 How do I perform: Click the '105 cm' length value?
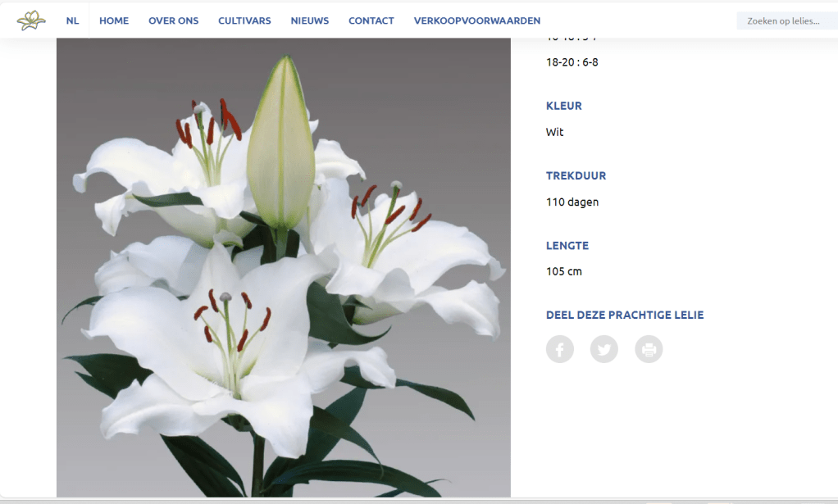coord(564,271)
